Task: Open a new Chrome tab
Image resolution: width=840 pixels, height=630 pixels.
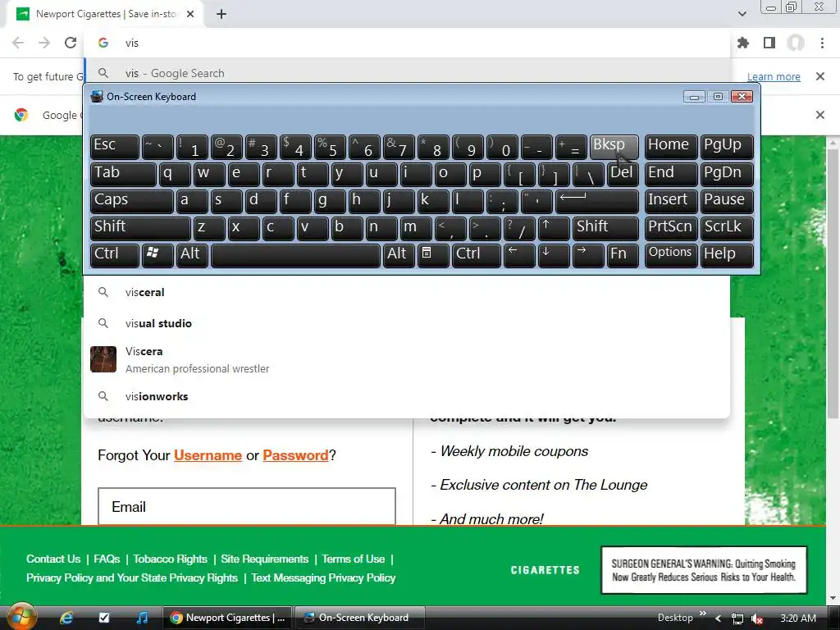Action: click(x=221, y=14)
